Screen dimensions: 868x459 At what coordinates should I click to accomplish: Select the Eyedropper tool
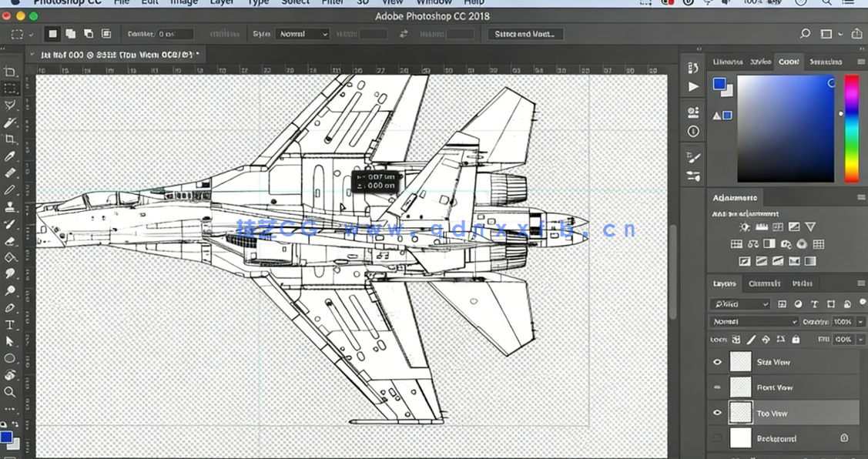10,156
